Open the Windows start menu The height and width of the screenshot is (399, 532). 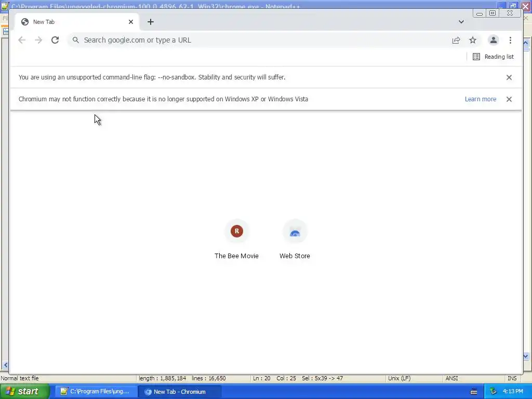pos(25,391)
